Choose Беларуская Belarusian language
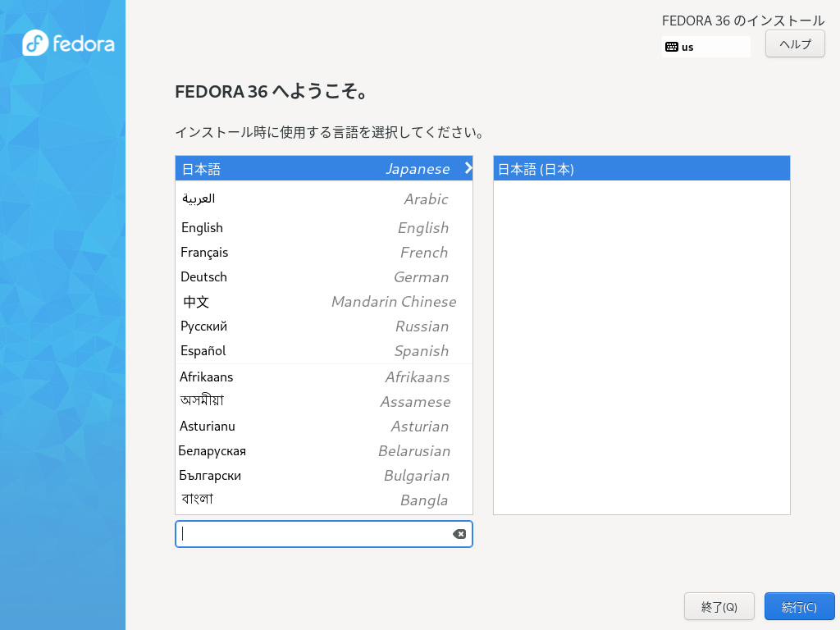 [x=323, y=451]
